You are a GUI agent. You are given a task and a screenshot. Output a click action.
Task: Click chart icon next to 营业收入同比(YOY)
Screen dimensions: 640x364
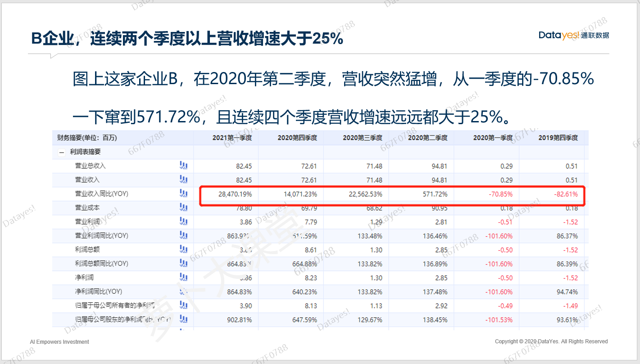click(183, 193)
